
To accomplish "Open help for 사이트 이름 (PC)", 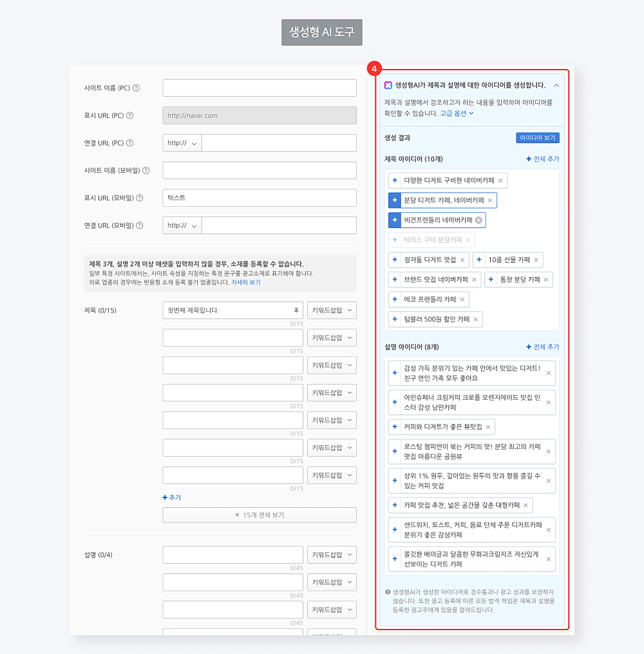I will (x=137, y=88).
